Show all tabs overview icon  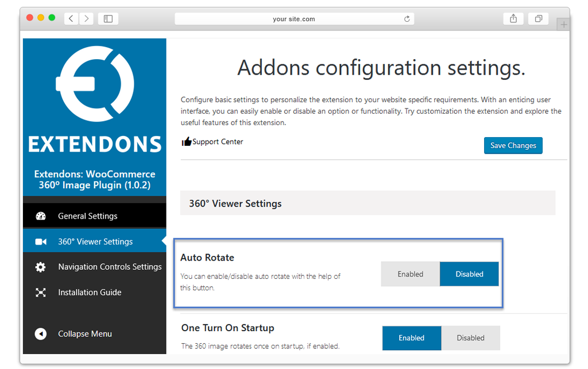click(x=539, y=18)
